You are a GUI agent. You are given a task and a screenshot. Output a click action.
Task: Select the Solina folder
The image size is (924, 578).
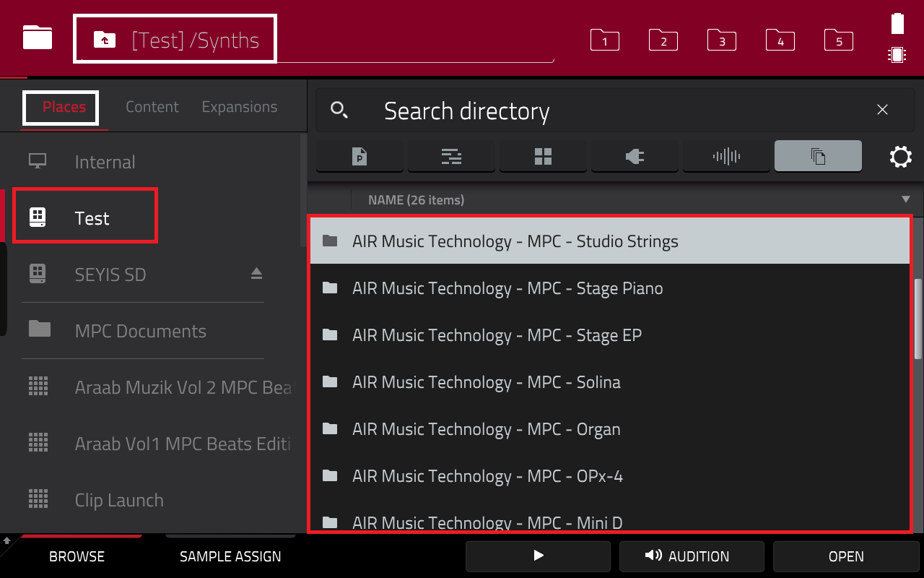coord(610,381)
